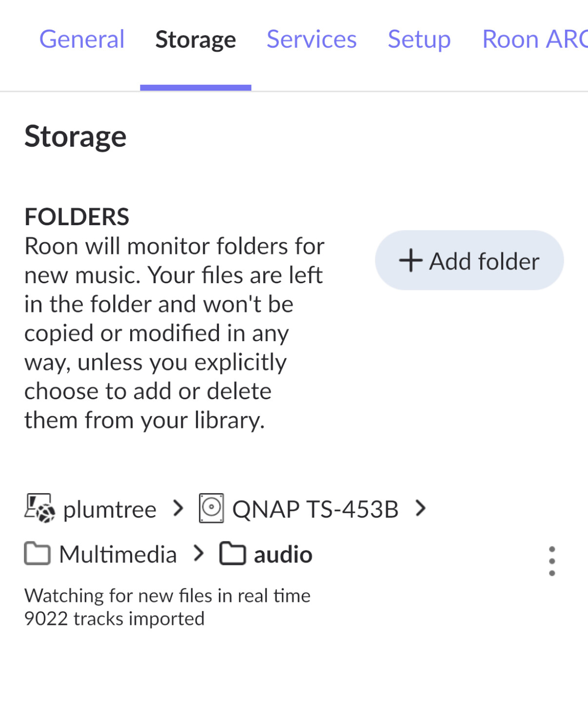Open the three-dot menu for audio folder

[x=552, y=561]
